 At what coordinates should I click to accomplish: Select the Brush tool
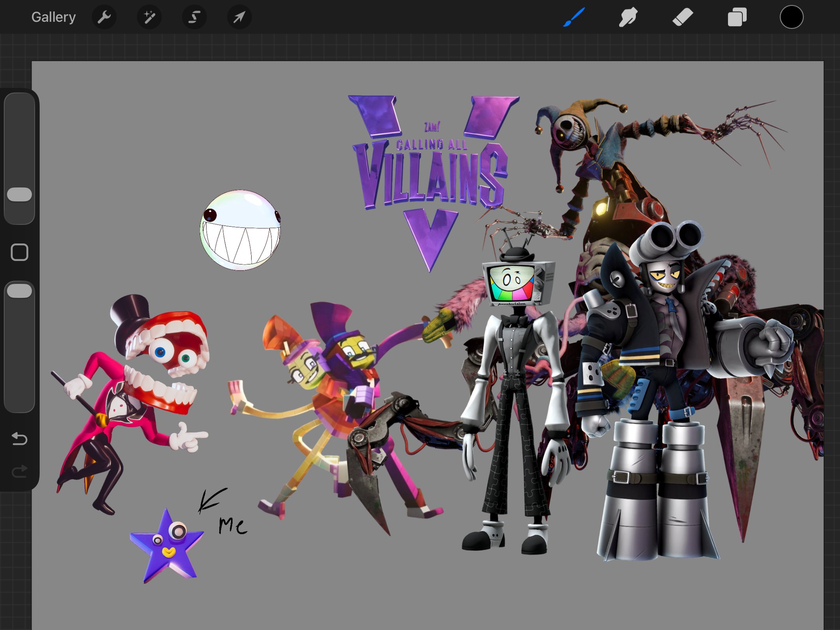pos(574,17)
